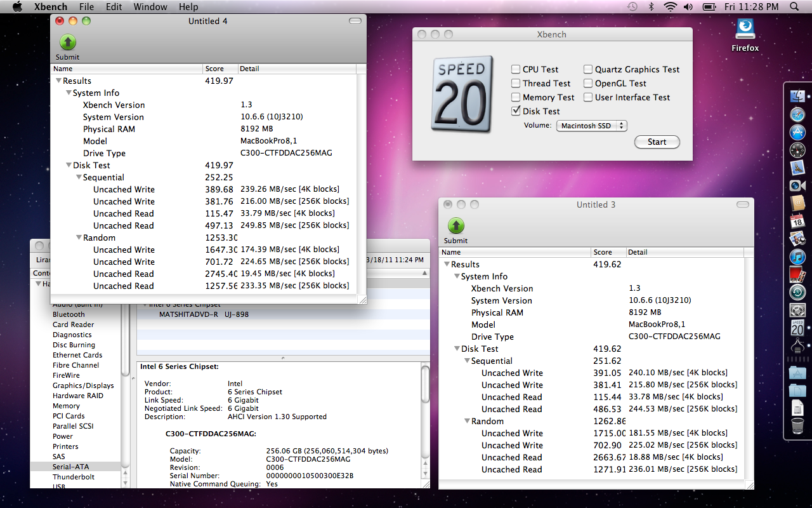The image size is (812, 508).
Task: Collapse Random in Untitled 4 window
Action: [x=79, y=237]
